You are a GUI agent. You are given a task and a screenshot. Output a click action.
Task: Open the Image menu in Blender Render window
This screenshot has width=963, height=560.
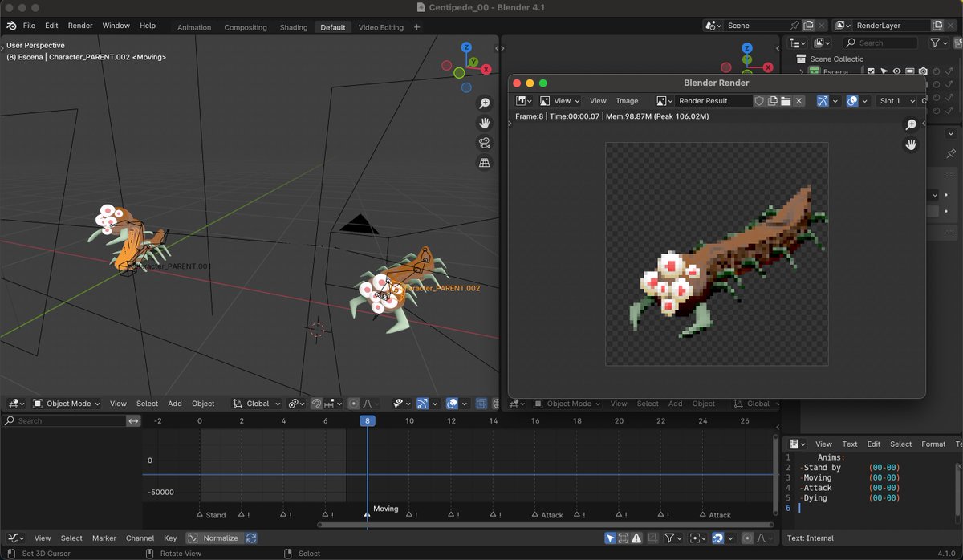click(x=628, y=101)
